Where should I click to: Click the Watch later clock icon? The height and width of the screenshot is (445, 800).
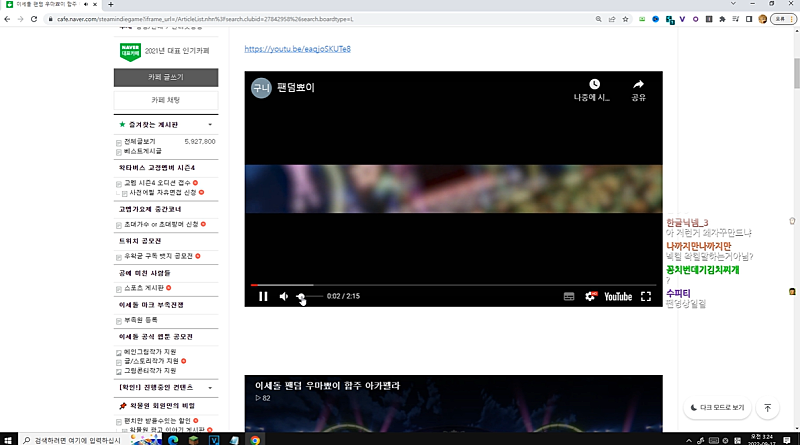tap(594, 84)
